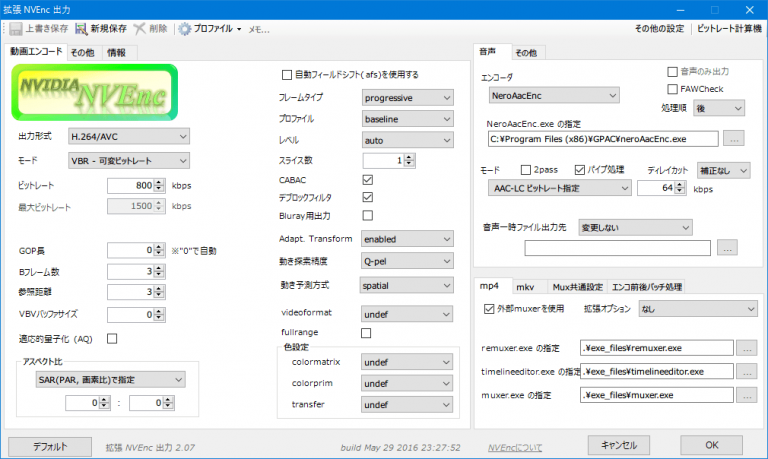The image size is (768, 459).
Task: Open the プロファイル gear menu
Action: [210, 29]
